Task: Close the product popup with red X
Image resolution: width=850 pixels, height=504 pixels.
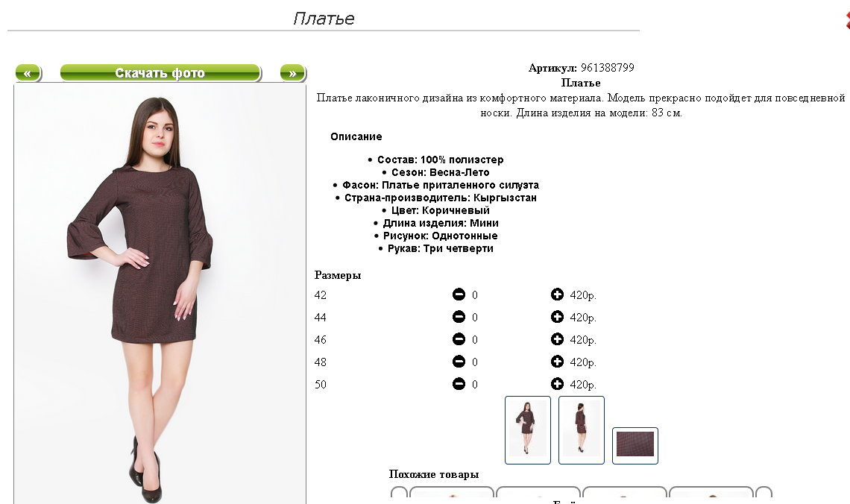Action: 847,19
